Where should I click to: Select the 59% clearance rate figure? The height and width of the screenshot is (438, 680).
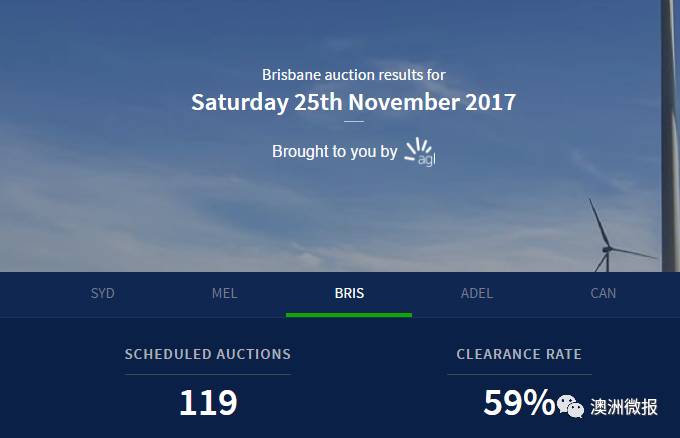coord(519,403)
